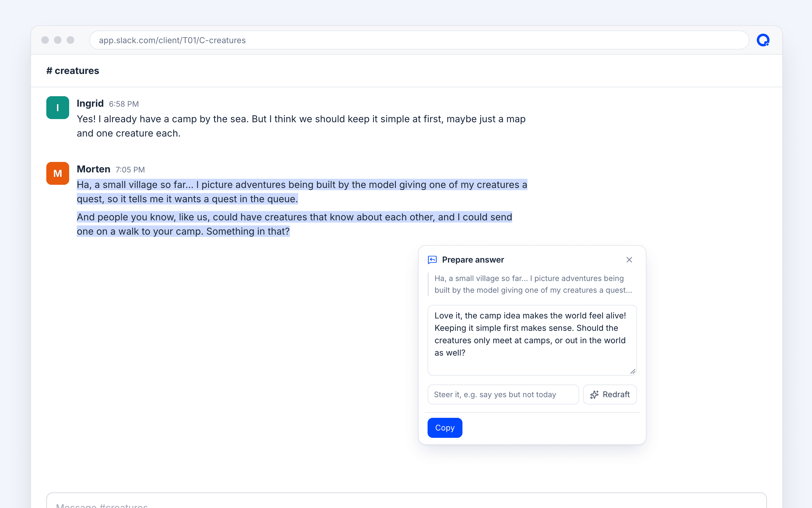This screenshot has width=812, height=508.
Task: Click Morten's orange avatar
Action: (58, 173)
